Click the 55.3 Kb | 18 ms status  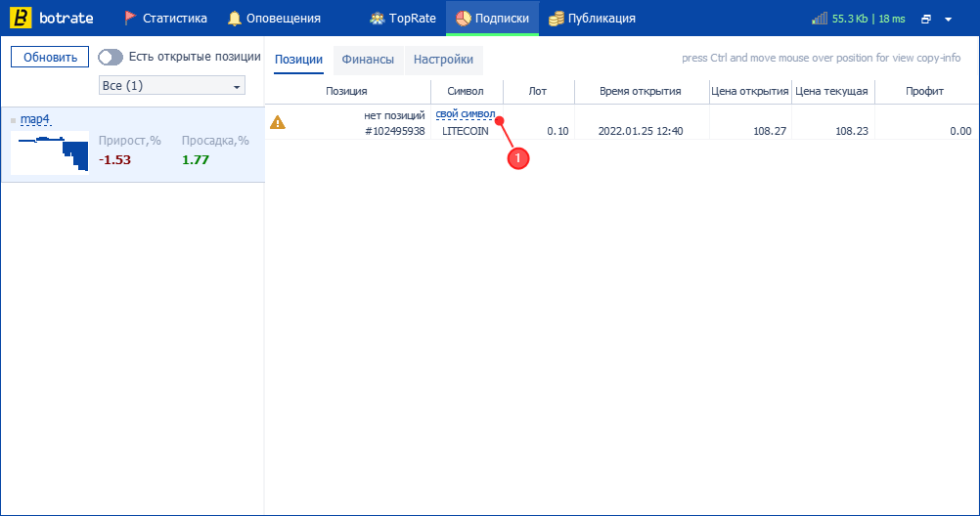pos(869,19)
